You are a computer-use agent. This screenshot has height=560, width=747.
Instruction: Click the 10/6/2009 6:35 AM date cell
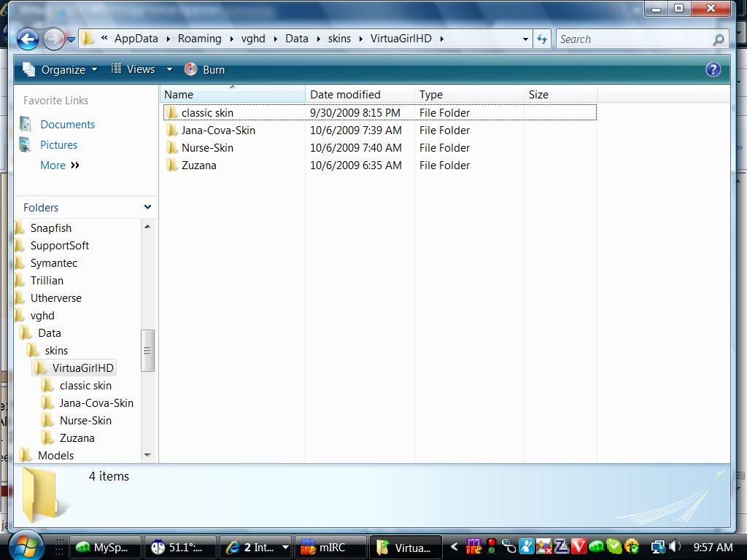pos(356,166)
